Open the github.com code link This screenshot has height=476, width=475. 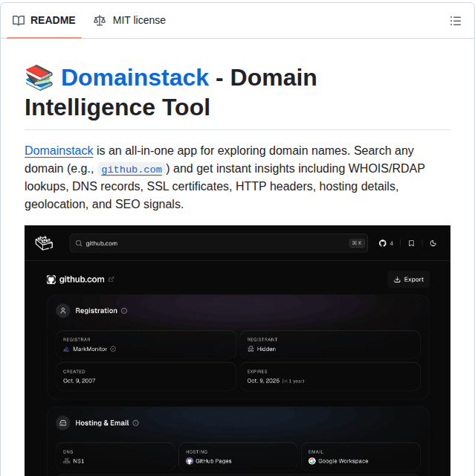(132, 169)
